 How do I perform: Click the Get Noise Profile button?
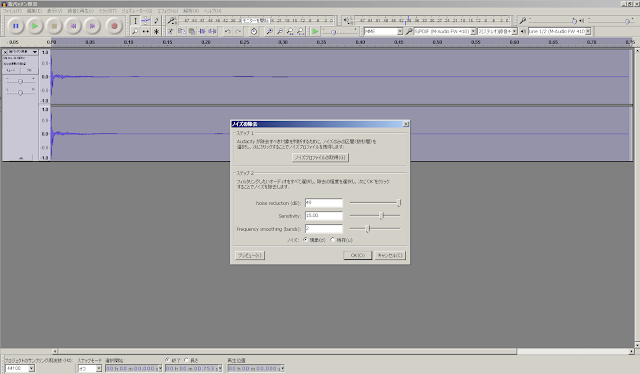pos(320,158)
